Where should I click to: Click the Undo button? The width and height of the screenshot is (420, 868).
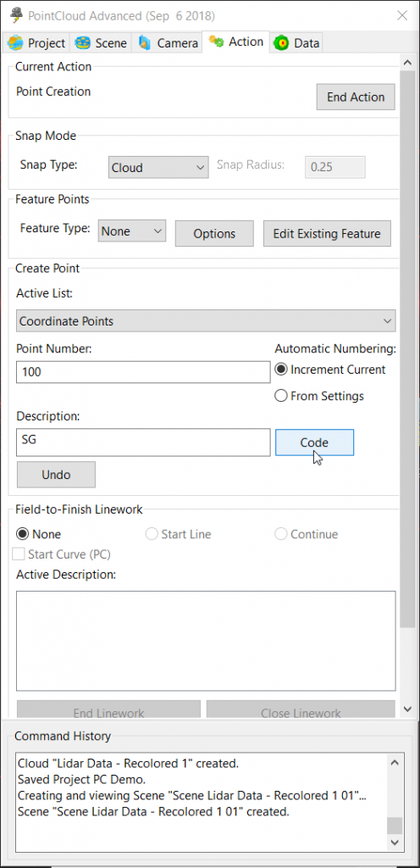56,475
